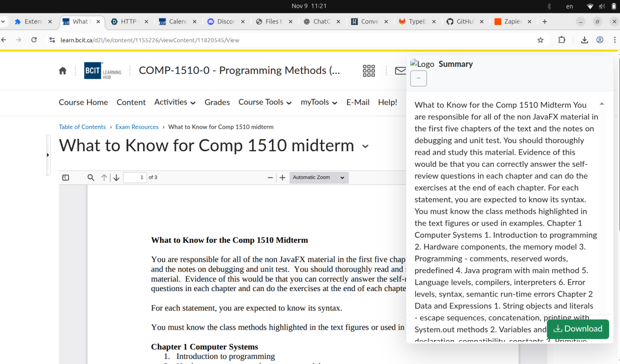This screenshot has height=364, width=620.
Task: Open the E-Mail navbar item
Action: (x=358, y=102)
